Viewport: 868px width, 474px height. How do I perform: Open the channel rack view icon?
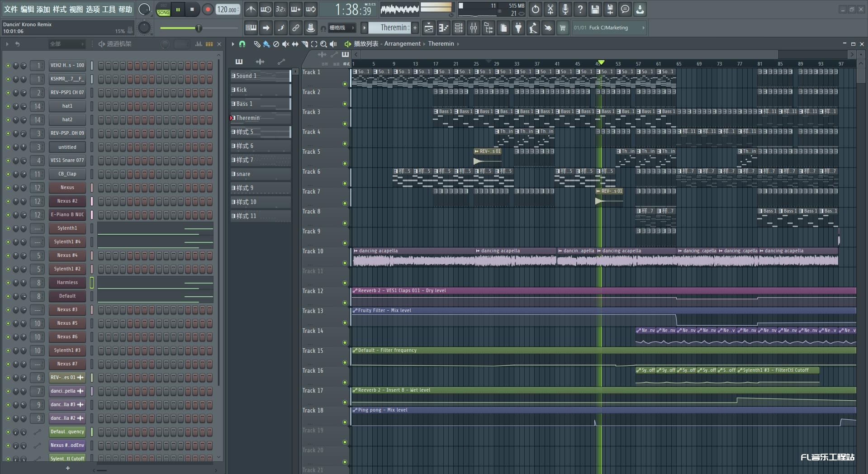(459, 28)
